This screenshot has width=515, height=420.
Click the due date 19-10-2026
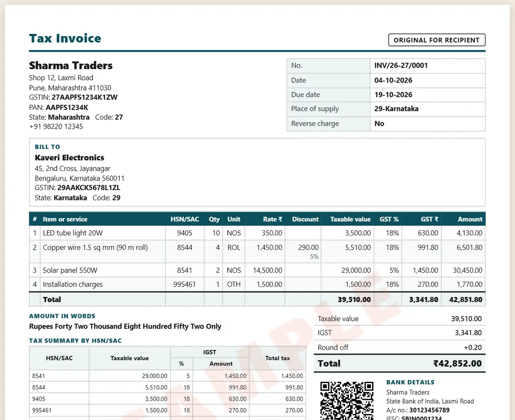coord(393,94)
